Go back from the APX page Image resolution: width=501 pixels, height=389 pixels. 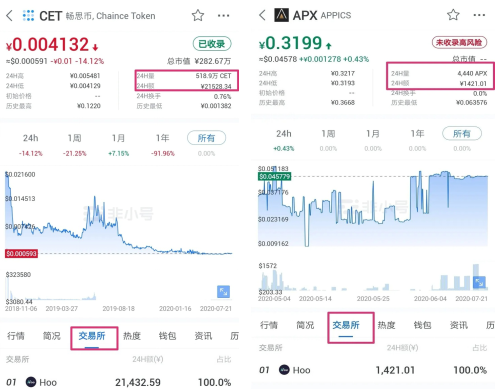pyautogui.click(x=262, y=15)
